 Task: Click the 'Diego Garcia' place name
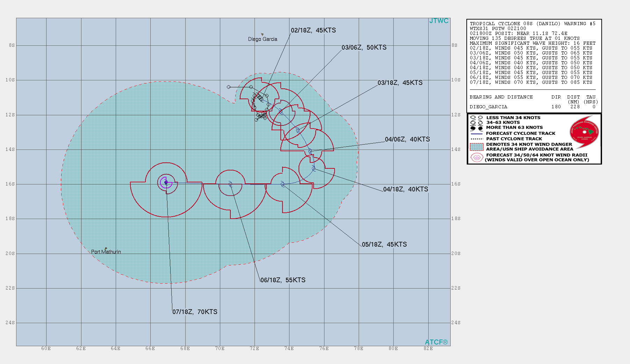pyautogui.click(x=263, y=39)
